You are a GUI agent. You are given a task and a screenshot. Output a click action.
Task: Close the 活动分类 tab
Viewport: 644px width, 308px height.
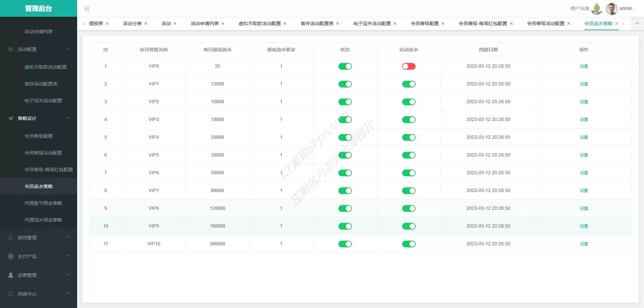pos(146,23)
